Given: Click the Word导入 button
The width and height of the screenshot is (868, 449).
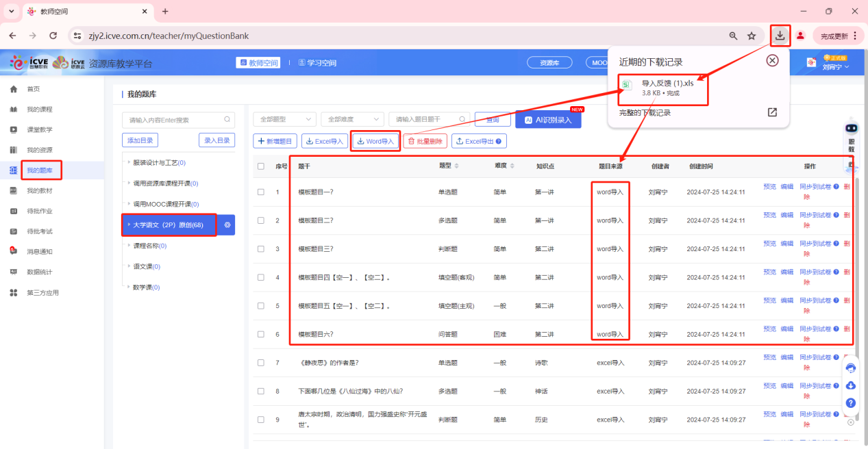Looking at the screenshot, I should [375, 142].
